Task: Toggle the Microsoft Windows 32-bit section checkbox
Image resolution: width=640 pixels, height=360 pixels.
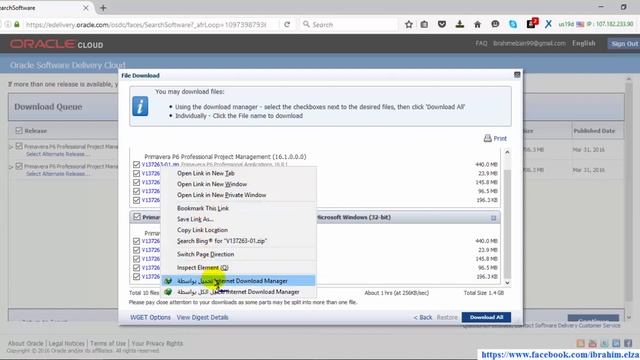Action: click(x=137, y=217)
